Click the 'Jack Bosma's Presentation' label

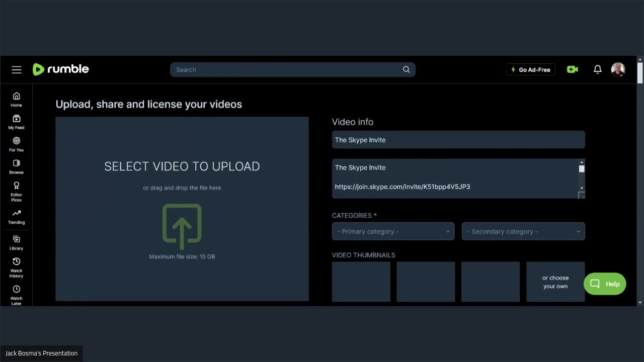[41, 353]
